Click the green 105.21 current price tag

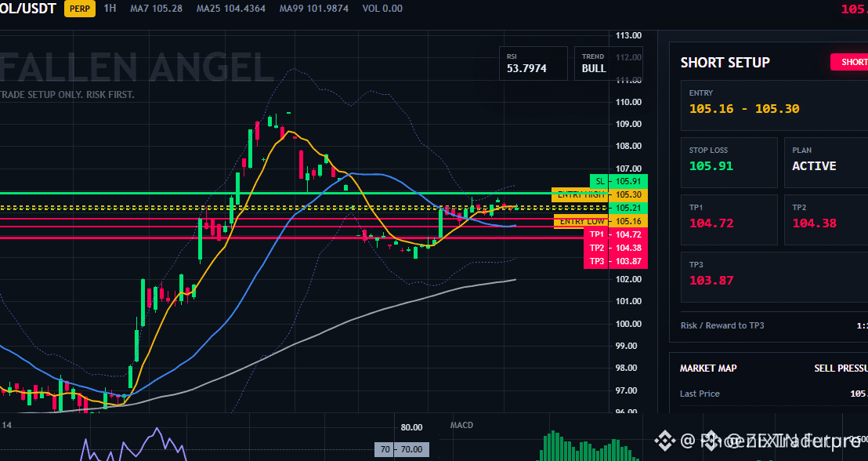point(627,208)
